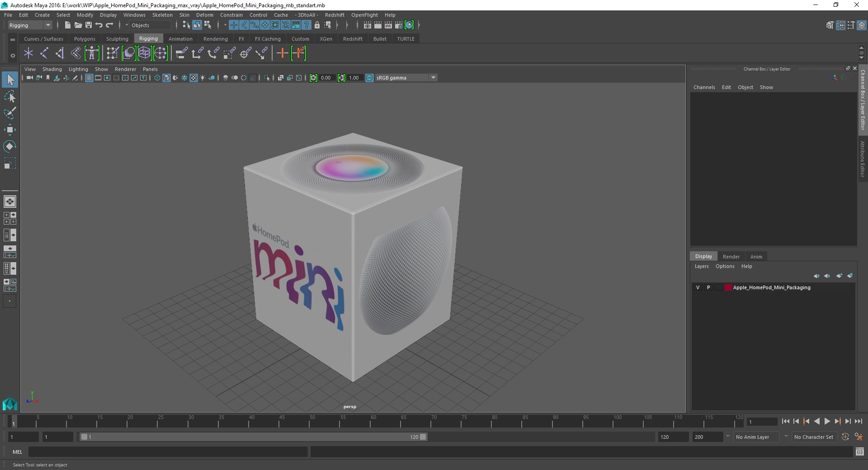
Task: Activate the Paint Selection tool
Action: pyautogui.click(x=10, y=113)
